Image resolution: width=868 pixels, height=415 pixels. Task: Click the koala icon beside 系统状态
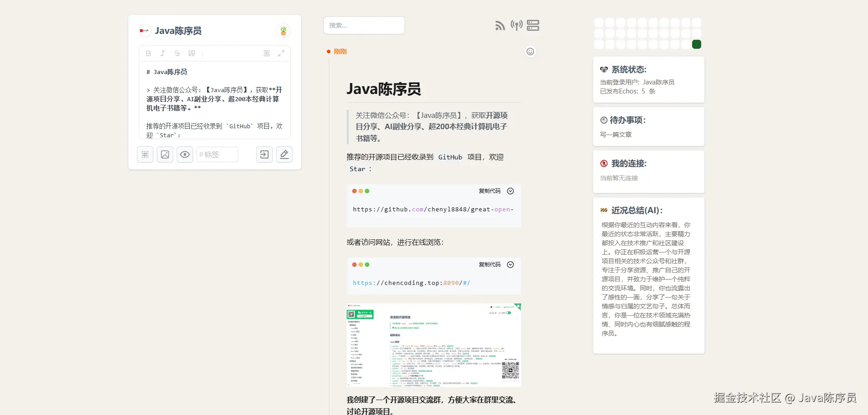(604, 70)
